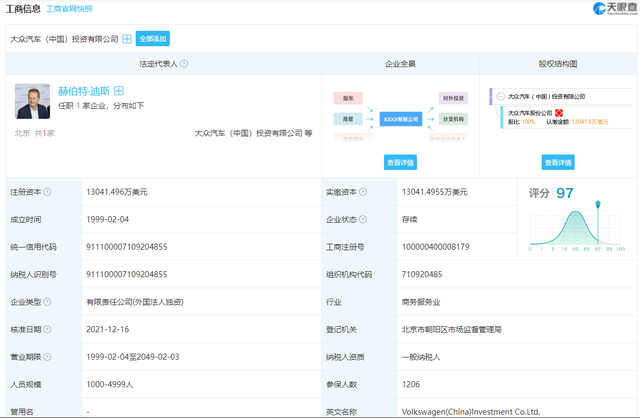
Task: Click help icon next to 实缴资本
Action: point(363,192)
